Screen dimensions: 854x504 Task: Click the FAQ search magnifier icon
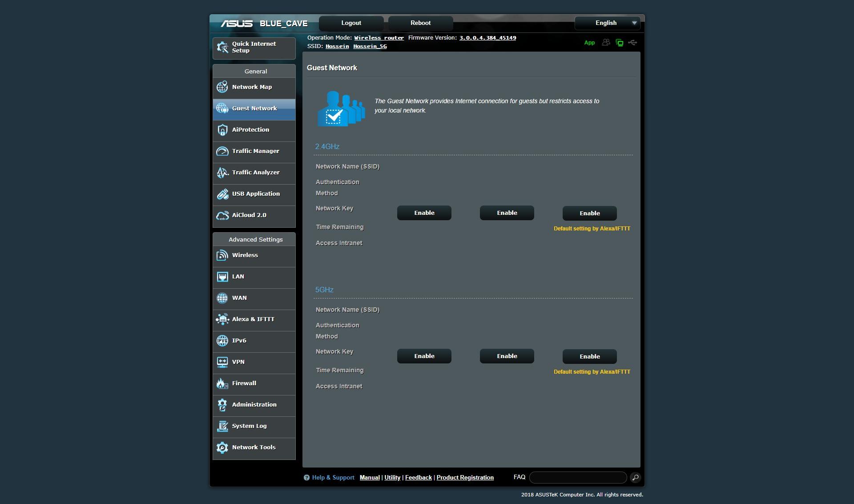(x=635, y=477)
